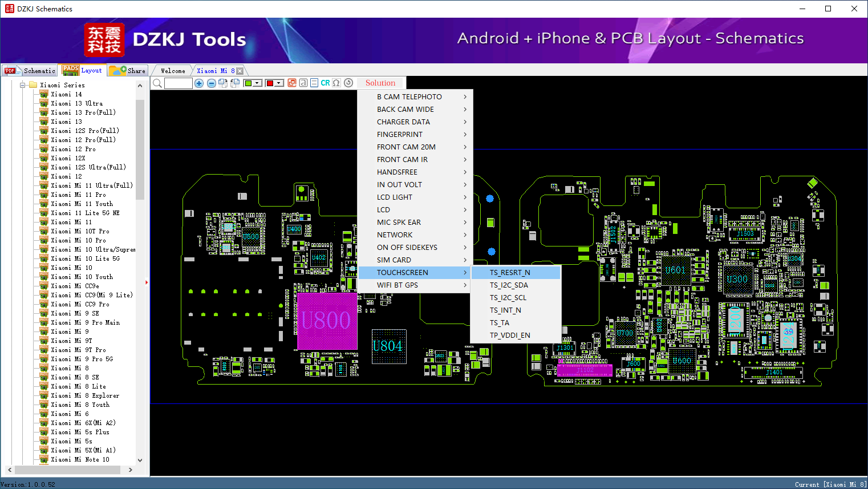The image size is (868, 489).
Task: Click the Solution button
Action: (380, 83)
